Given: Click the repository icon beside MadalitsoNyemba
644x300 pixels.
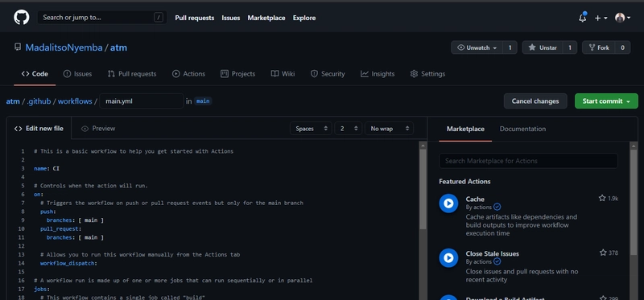Looking at the screenshot, I should [x=18, y=47].
